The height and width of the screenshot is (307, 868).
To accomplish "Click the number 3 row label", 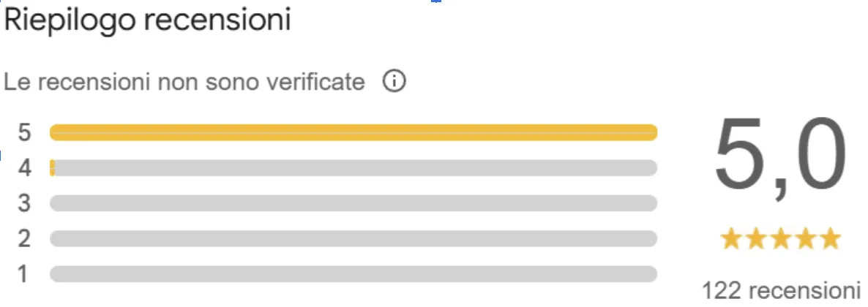I will pyautogui.click(x=25, y=203).
